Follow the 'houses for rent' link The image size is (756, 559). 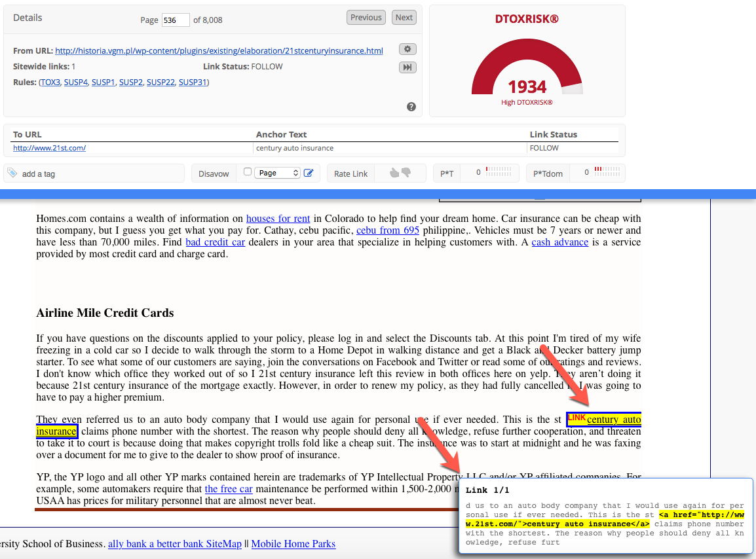(278, 219)
